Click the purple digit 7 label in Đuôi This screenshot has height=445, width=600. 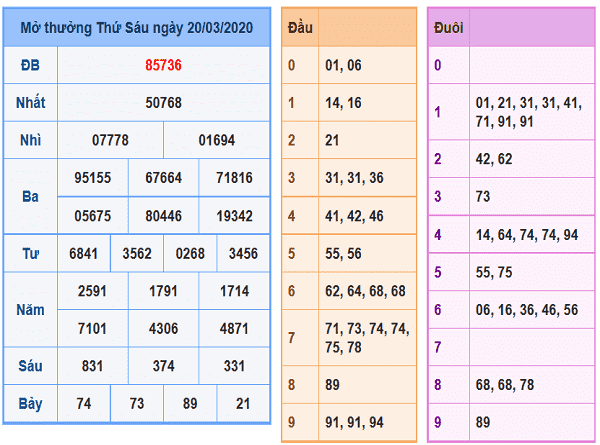(x=438, y=347)
